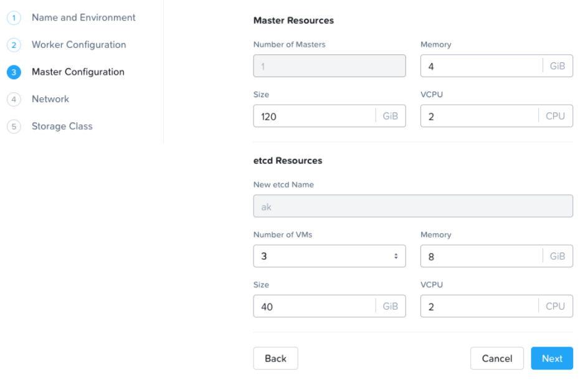Click the Number of VMs up-down arrows
Image resolution: width=588 pixels, height=382 pixels.
tap(396, 256)
